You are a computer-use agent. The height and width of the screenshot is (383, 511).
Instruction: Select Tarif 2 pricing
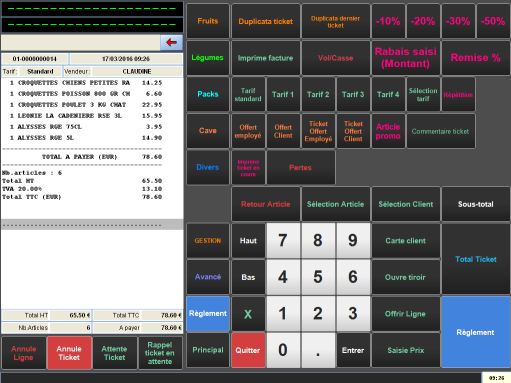(318, 94)
